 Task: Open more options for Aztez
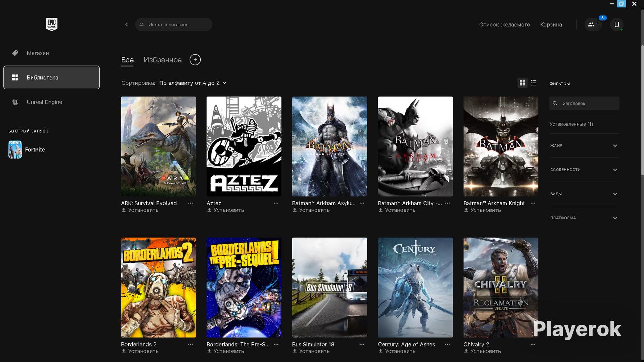(276, 203)
